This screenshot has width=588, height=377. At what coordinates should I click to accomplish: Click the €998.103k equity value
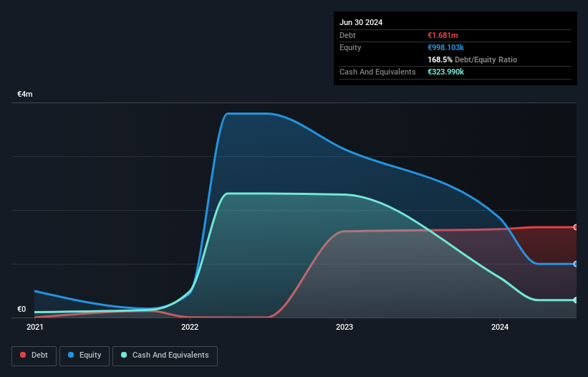[446, 47]
